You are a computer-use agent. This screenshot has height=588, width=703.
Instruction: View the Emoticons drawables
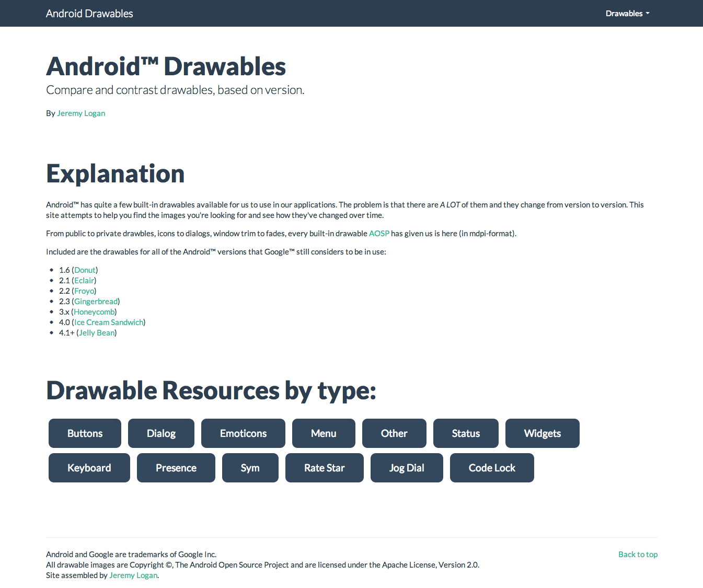click(243, 433)
